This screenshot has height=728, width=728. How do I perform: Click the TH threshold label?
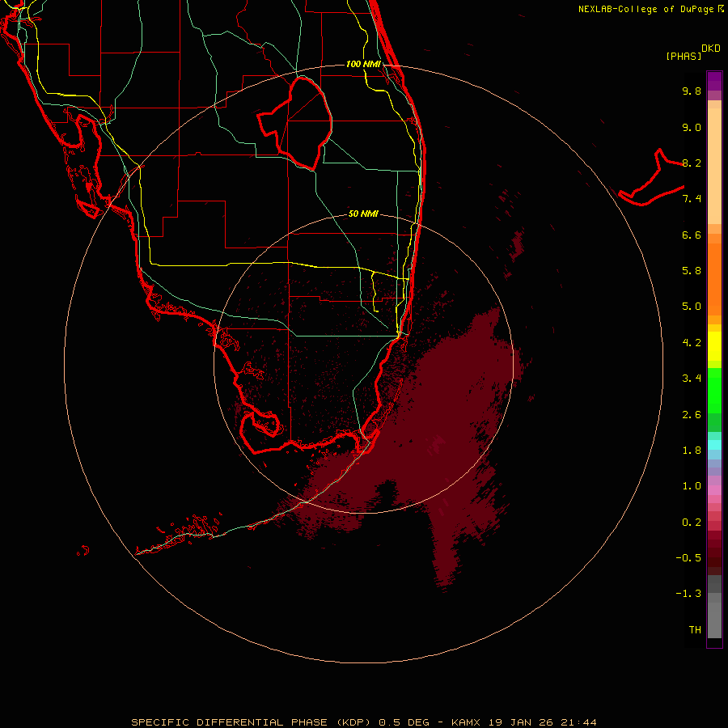point(695,630)
